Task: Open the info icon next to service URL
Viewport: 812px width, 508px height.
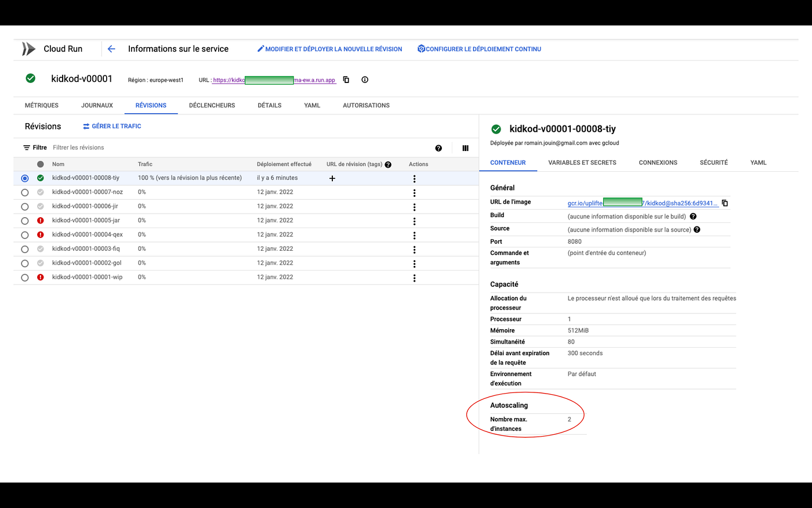Action: pos(365,80)
